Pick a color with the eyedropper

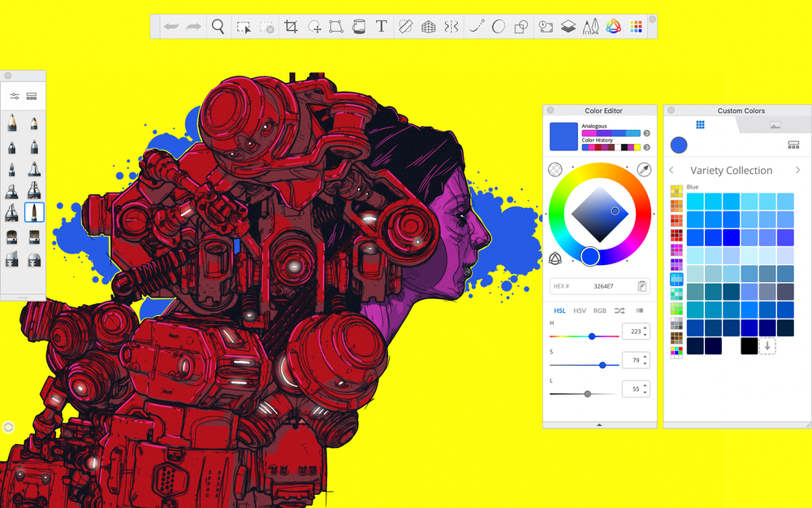click(646, 169)
